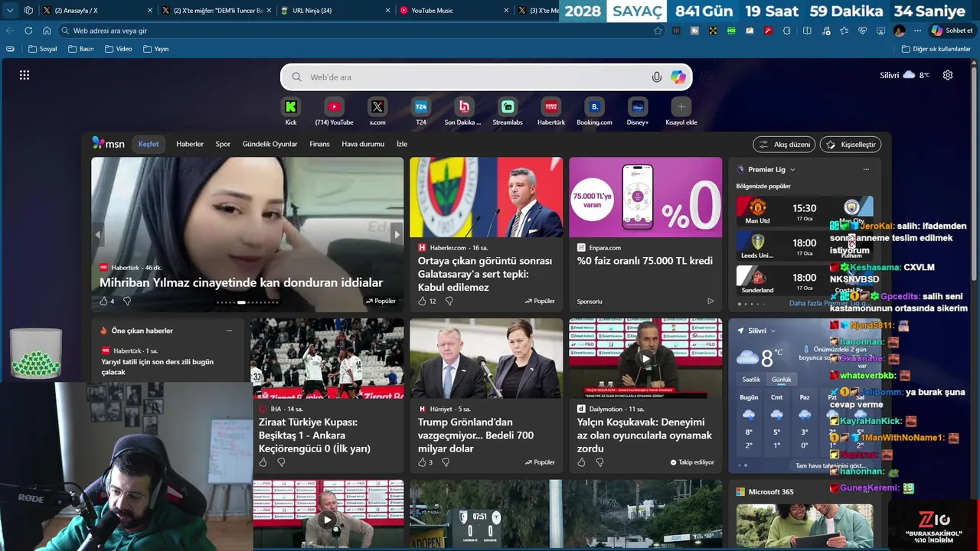This screenshot has height=551, width=980.
Task: Switch to the Gündelik Oyunlar tab
Action: coord(269,144)
